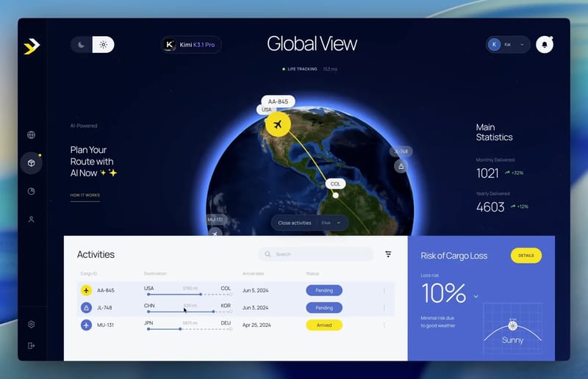Open the HOW IT WORKS link

coord(85,195)
